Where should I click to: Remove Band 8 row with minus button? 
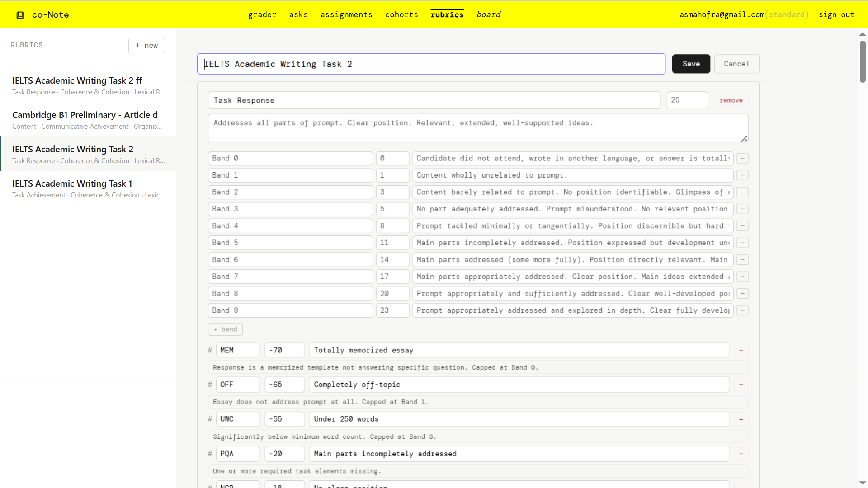(x=742, y=294)
